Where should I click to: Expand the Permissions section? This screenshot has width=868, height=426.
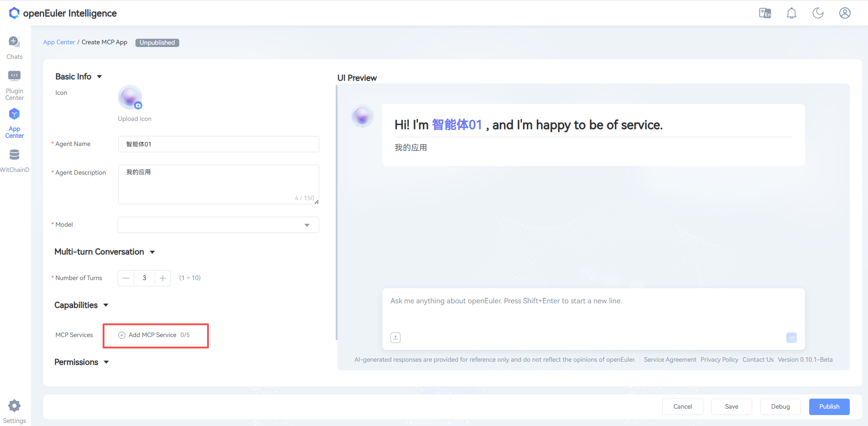click(106, 363)
